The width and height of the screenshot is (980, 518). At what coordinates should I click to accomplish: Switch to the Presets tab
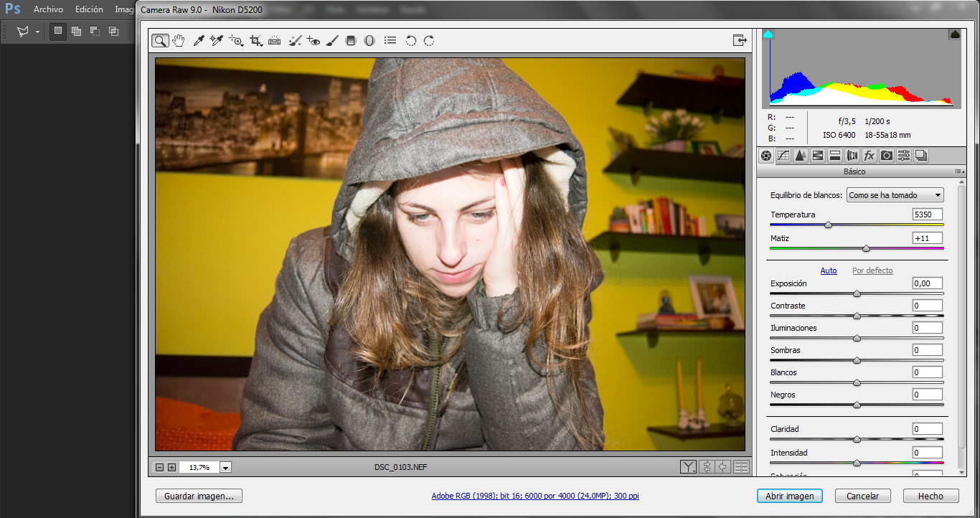click(x=904, y=155)
